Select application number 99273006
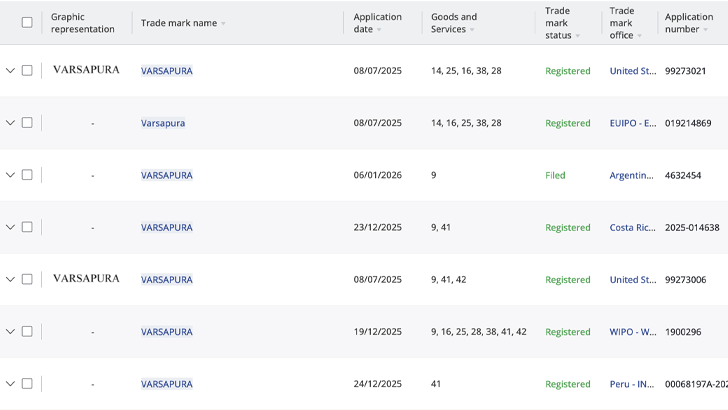Screen dimensions: 728x410 coord(685,280)
